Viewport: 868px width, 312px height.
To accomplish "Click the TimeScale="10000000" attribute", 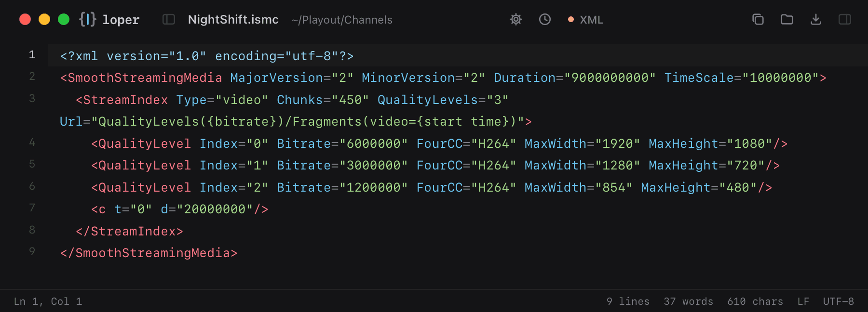I will click(742, 78).
